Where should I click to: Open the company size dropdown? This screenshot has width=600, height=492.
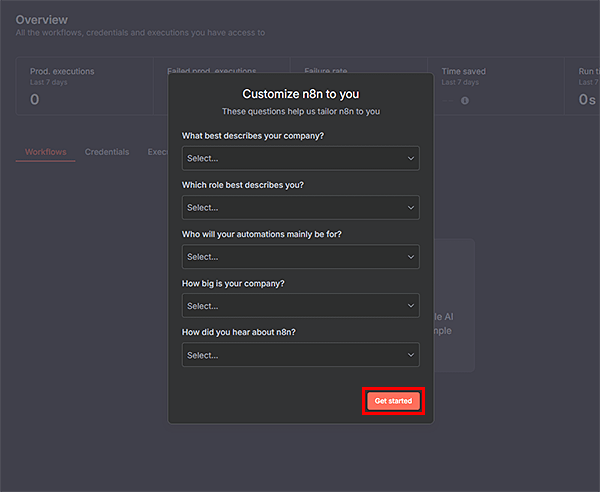[300, 306]
